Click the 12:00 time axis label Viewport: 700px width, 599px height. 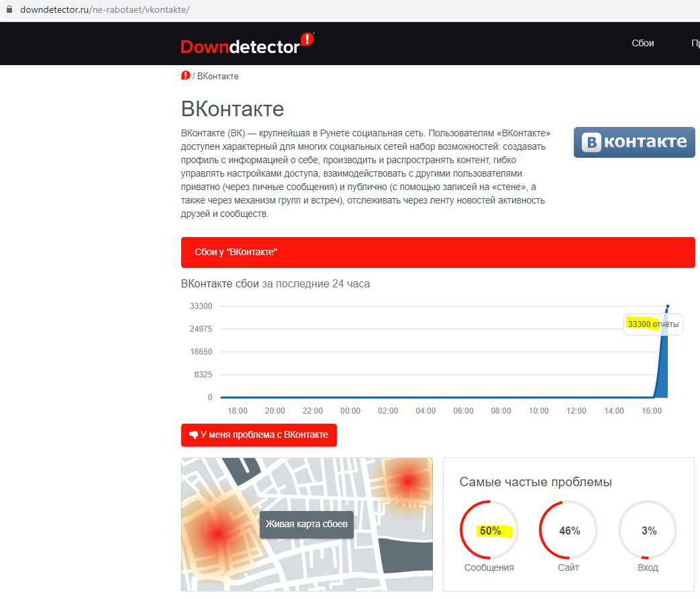[576, 411]
